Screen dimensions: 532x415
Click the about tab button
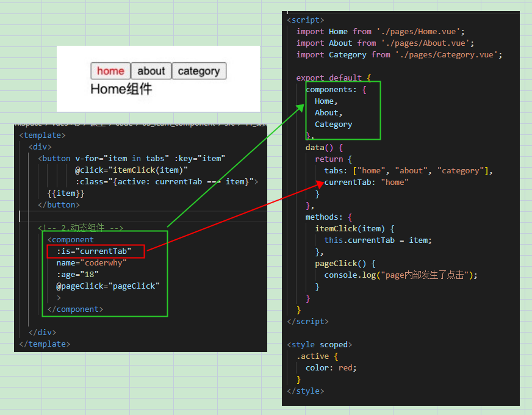tap(151, 71)
